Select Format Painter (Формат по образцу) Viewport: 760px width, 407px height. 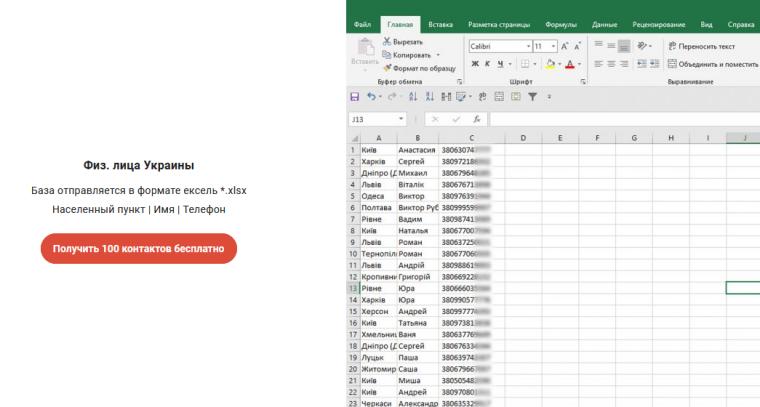418,68
